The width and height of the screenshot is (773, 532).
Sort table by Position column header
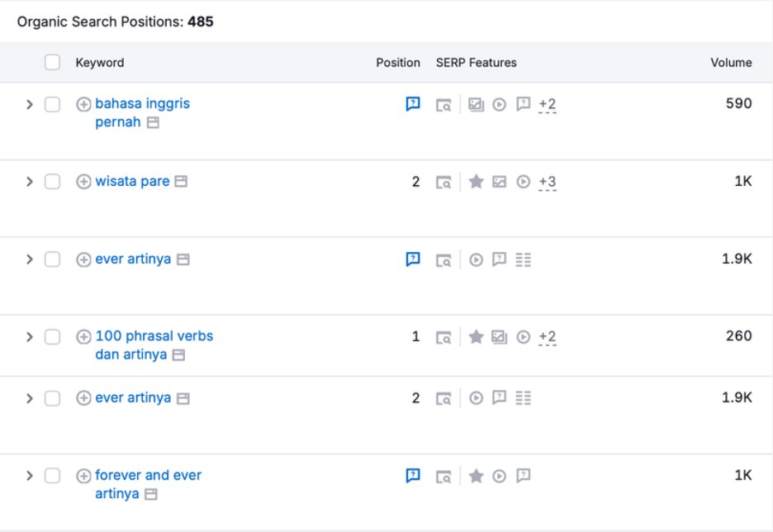(x=398, y=63)
